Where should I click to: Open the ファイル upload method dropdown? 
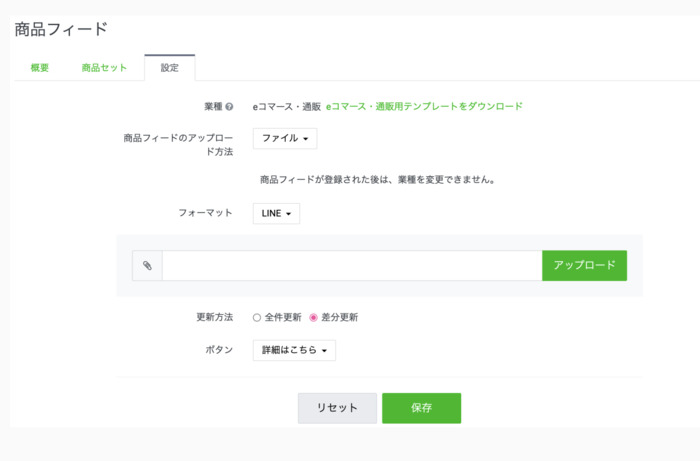click(x=285, y=138)
